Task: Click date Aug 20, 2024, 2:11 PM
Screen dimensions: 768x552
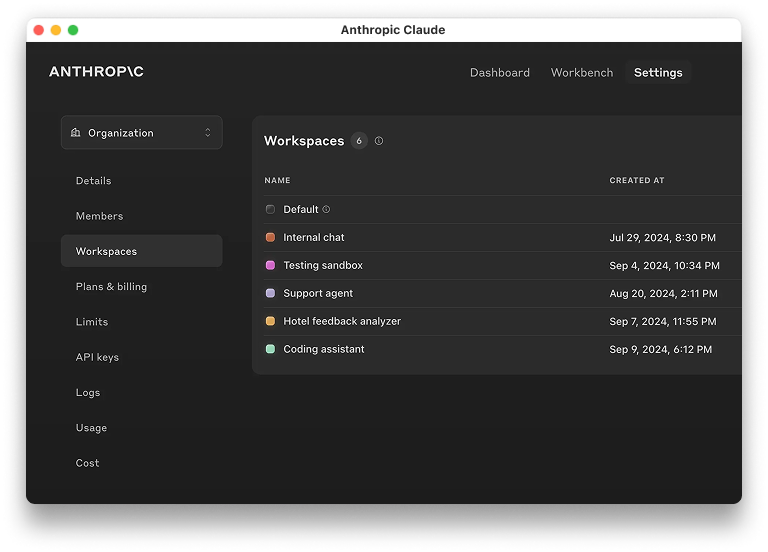Action: click(663, 293)
